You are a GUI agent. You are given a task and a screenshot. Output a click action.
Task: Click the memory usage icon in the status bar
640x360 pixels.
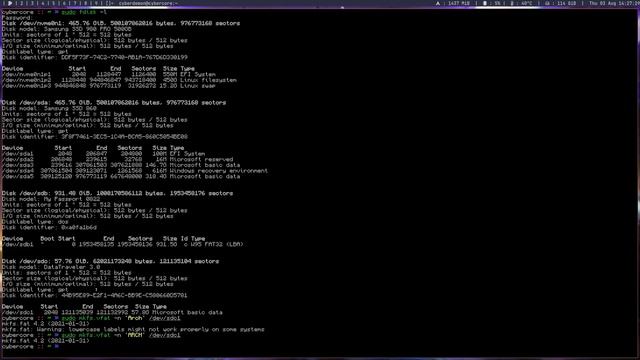pyautogui.click(x=438, y=3)
